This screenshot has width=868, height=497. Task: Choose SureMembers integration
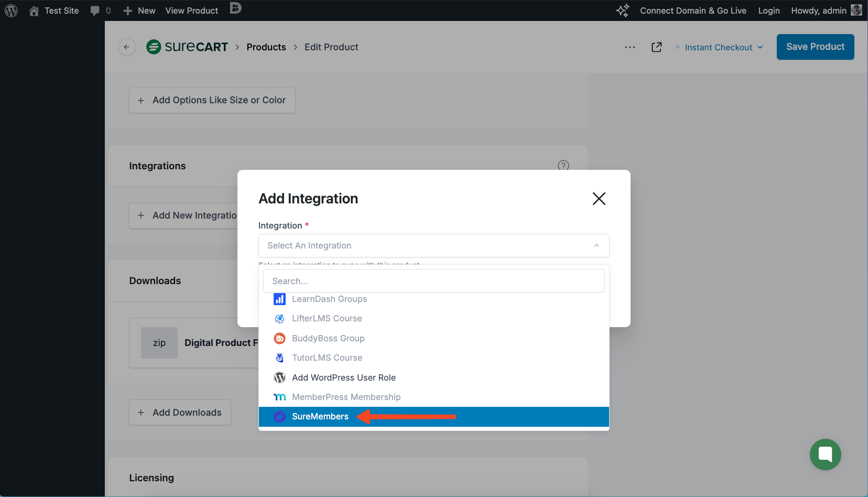434,417
